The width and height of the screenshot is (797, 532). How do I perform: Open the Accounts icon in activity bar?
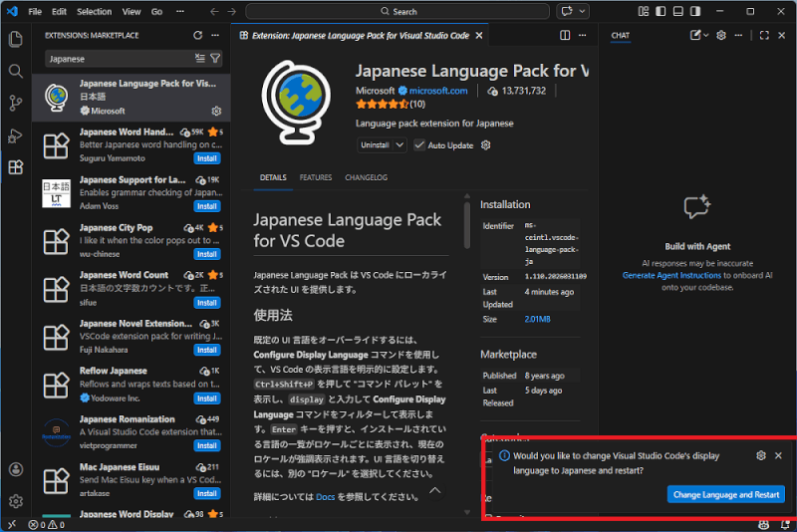(x=15, y=469)
